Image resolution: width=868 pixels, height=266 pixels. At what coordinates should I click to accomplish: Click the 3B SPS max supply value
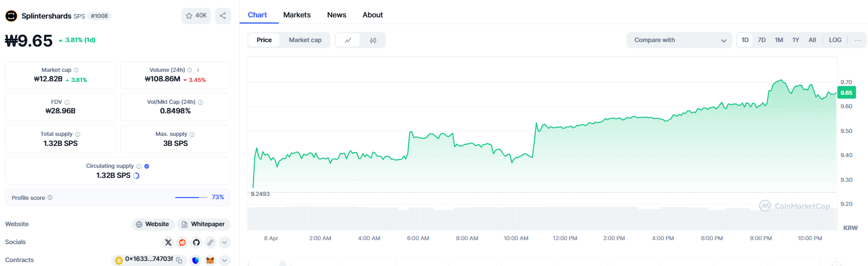point(175,143)
